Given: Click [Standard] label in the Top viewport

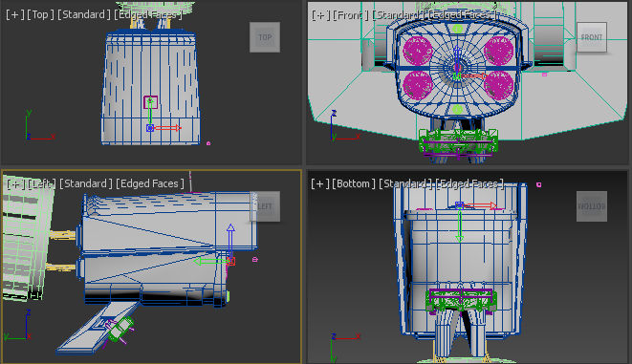Looking at the screenshot, I should click(84, 14).
